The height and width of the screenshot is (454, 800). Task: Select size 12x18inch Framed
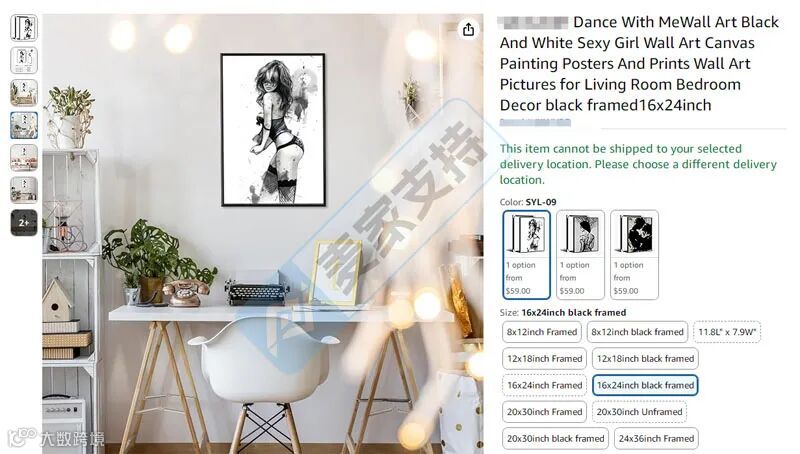(544, 359)
